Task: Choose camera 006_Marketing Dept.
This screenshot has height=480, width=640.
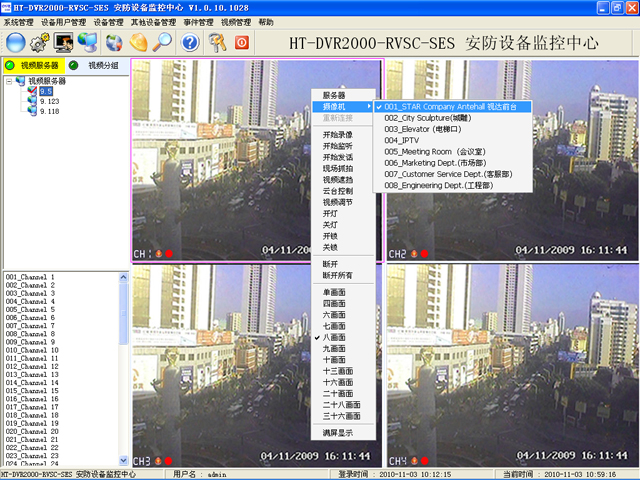Action: (452, 163)
